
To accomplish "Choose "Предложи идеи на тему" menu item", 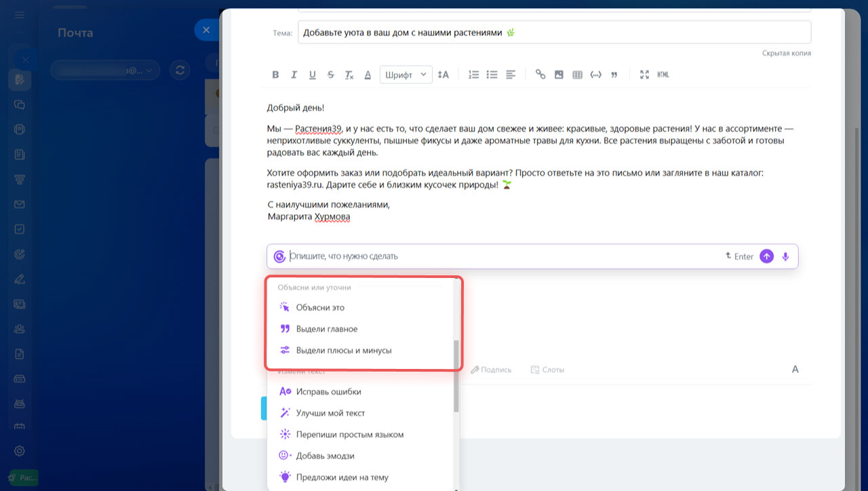I will 361,477.
